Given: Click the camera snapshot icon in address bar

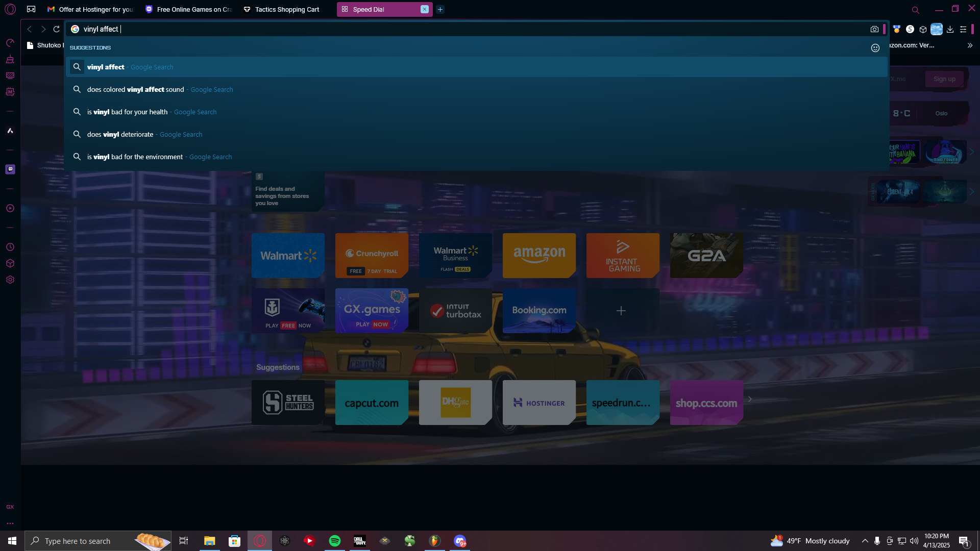Looking at the screenshot, I should (x=874, y=30).
